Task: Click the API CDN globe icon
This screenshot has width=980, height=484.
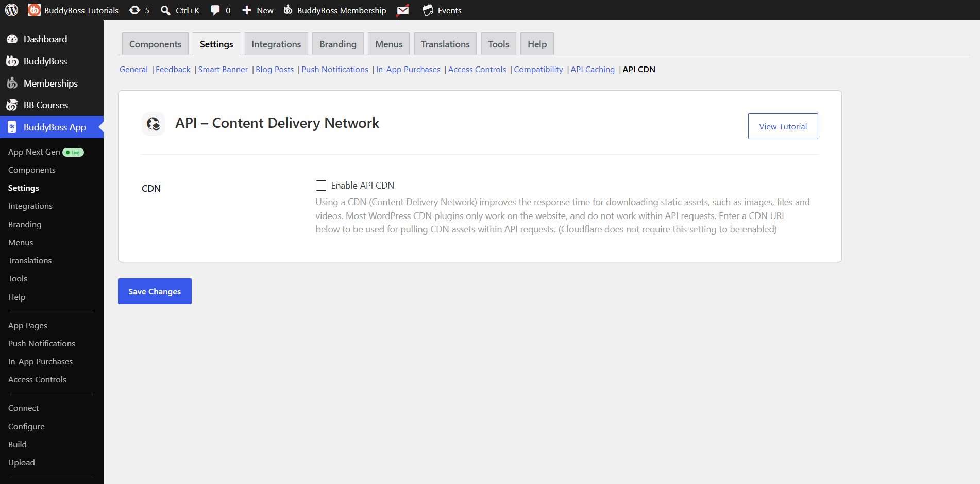Action: [x=153, y=124]
